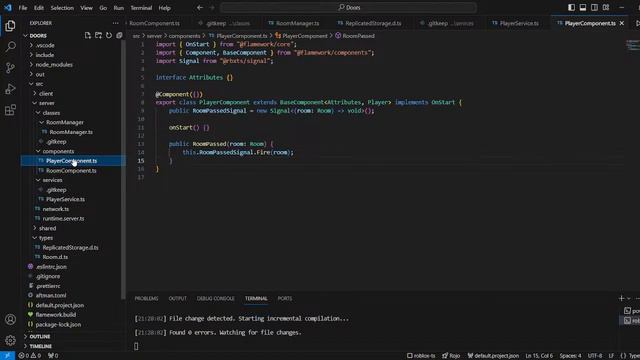The image size is (640, 360).
Task: Toggle Primary Side Bar layout icon
Action: pyautogui.click(x=571, y=7)
